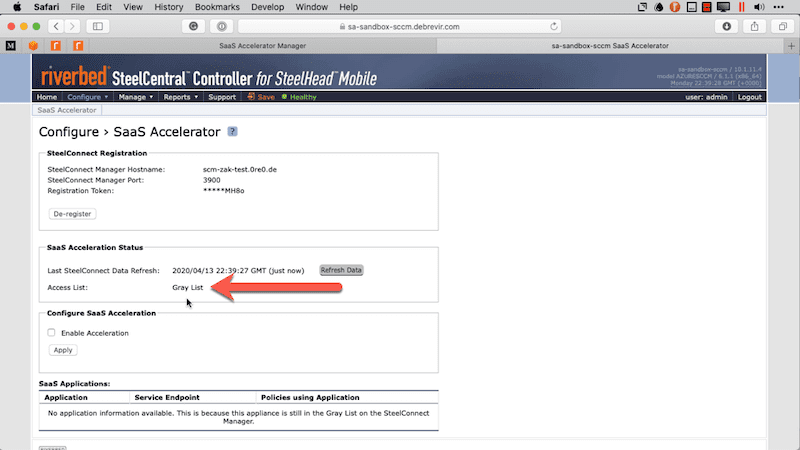Click the extension icon left of address bar
Image resolution: width=800 pixels, height=450 pixels.
[193, 27]
